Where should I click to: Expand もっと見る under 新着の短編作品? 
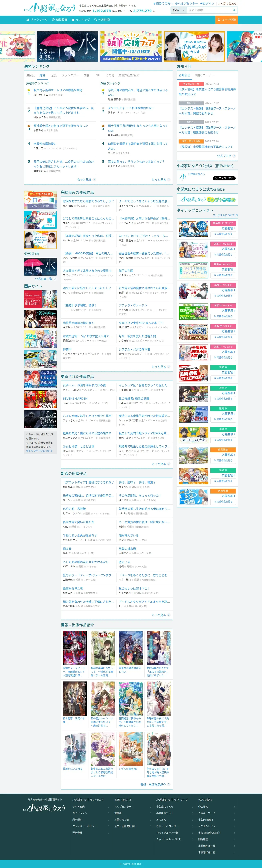coord(161,615)
